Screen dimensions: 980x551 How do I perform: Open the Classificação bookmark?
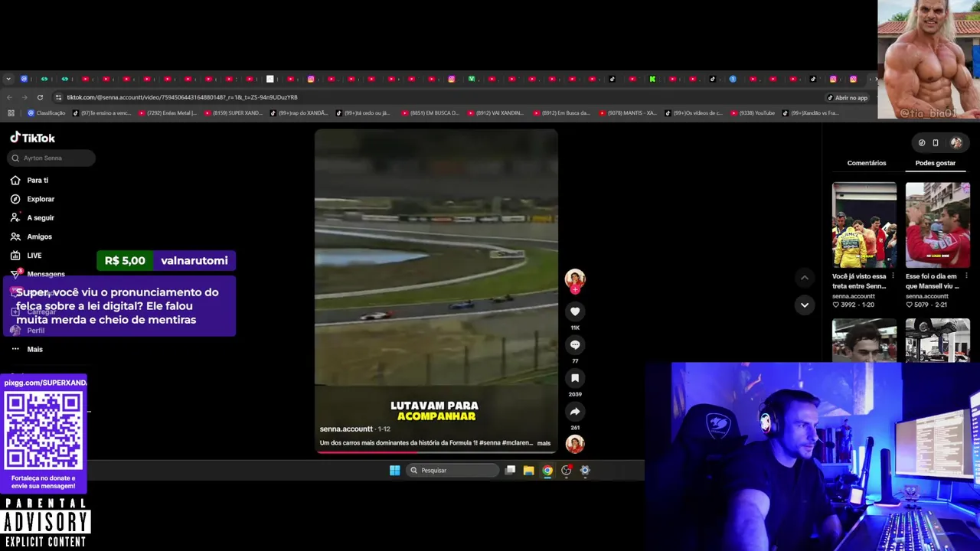pyautogui.click(x=46, y=113)
